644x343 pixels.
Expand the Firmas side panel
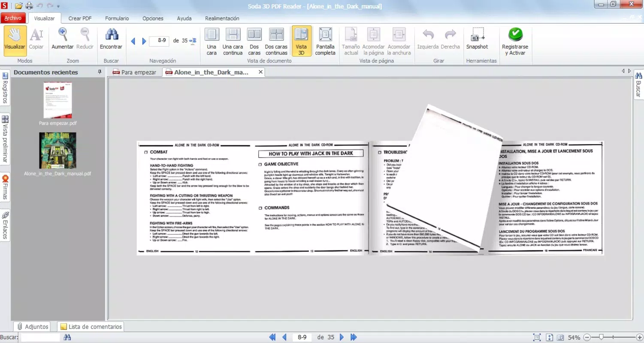pos(5,187)
